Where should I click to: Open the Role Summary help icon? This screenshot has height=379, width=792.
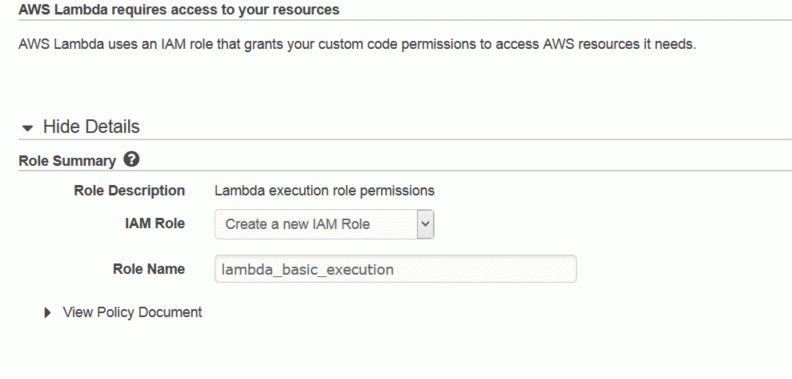[x=131, y=160]
